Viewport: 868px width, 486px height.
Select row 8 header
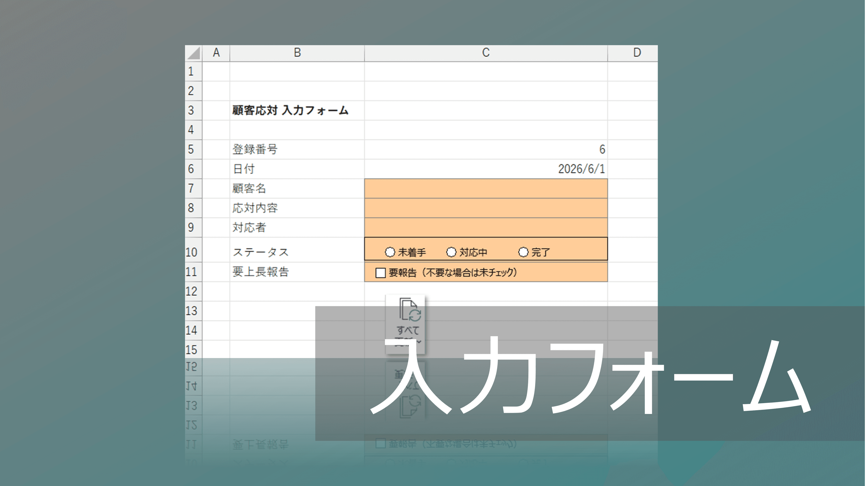point(193,208)
